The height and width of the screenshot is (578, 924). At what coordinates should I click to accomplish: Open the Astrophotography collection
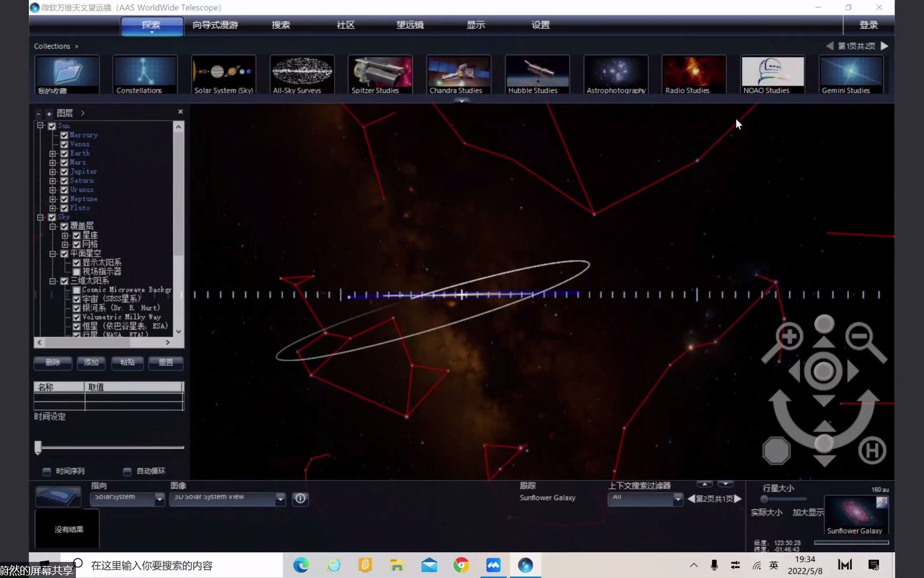click(615, 75)
